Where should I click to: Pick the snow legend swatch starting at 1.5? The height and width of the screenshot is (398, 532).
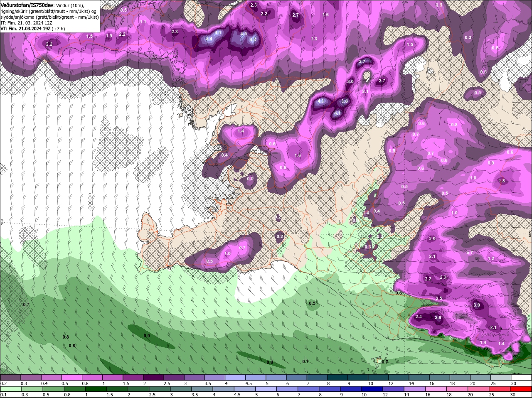click(133, 378)
